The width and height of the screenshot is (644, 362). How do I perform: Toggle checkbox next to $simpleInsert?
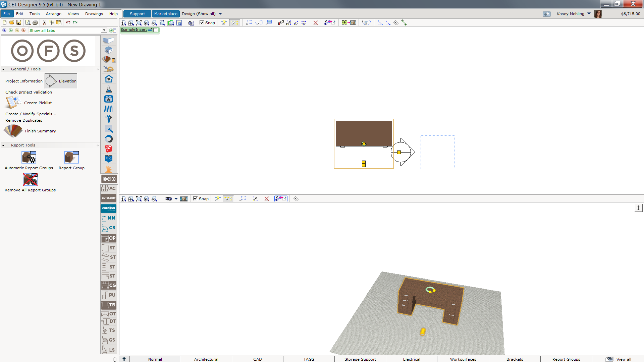tap(156, 30)
